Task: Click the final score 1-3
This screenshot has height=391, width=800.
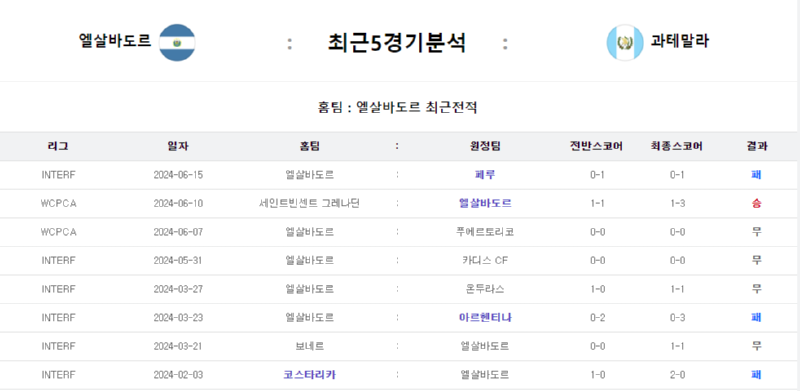Action: click(x=677, y=204)
